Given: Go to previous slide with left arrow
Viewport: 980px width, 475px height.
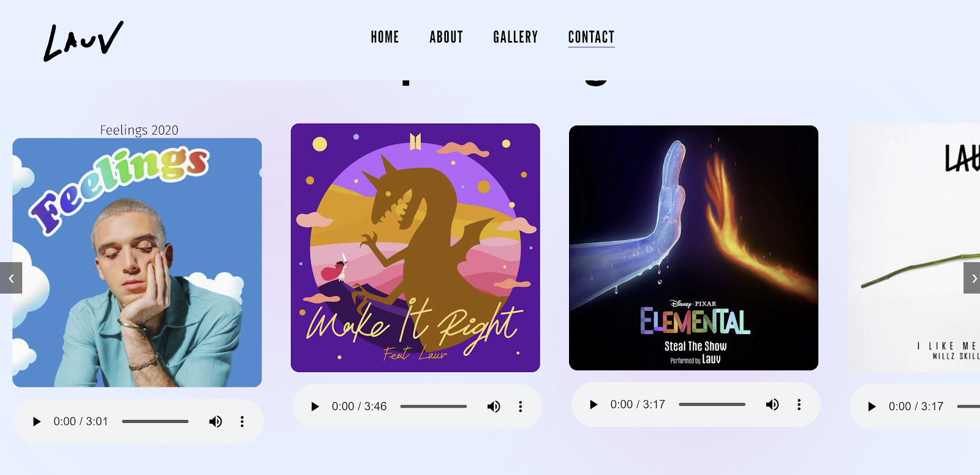Looking at the screenshot, I should pyautogui.click(x=11, y=278).
